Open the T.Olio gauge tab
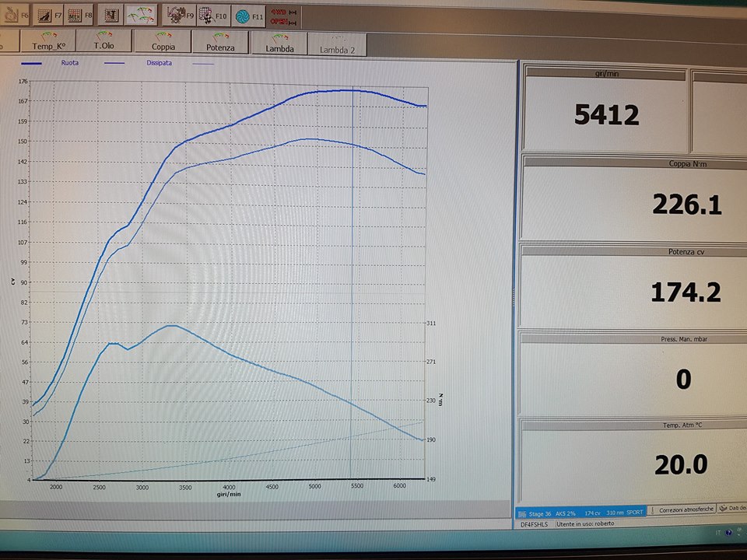The height and width of the screenshot is (560, 747). (104, 42)
